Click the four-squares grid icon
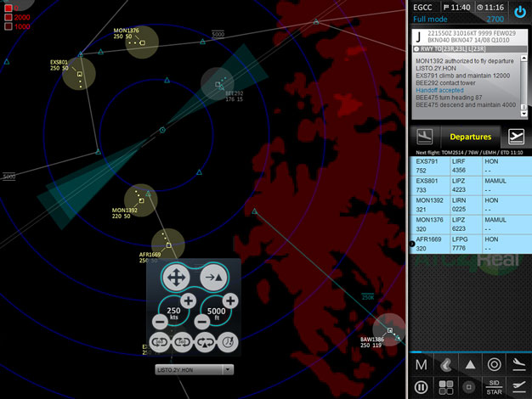532x399 pixels. pos(444,387)
